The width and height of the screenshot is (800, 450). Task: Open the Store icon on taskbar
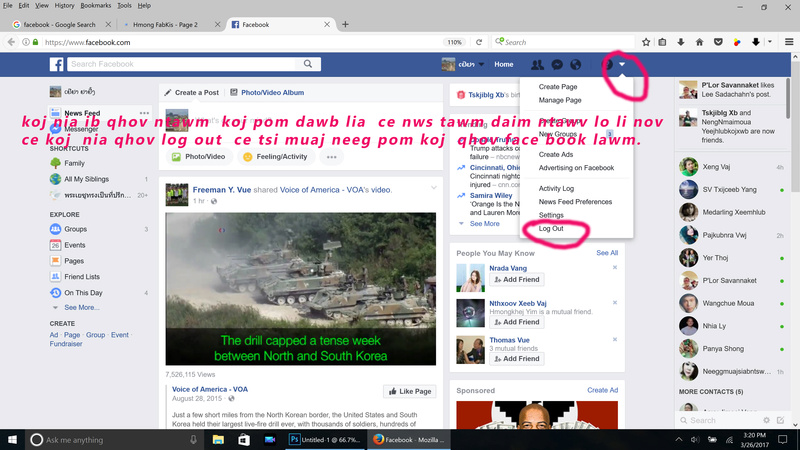coord(244,440)
